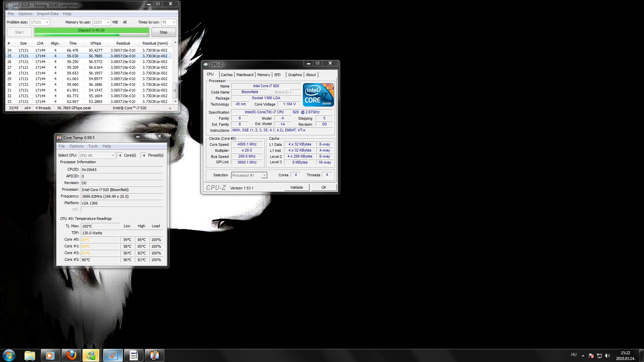The width and height of the screenshot is (644, 362).
Task: Click CPU-Z Core Voltage value 1.184 V
Action: click(x=289, y=104)
